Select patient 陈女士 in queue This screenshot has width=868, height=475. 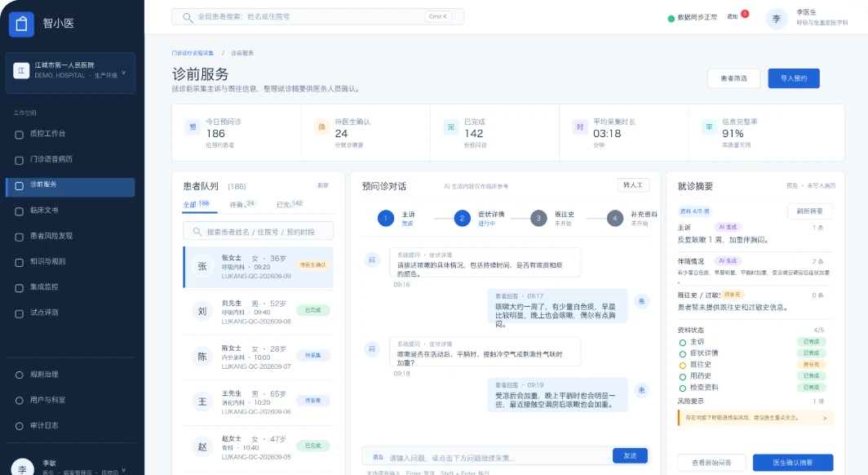pyautogui.click(x=258, y=357)
